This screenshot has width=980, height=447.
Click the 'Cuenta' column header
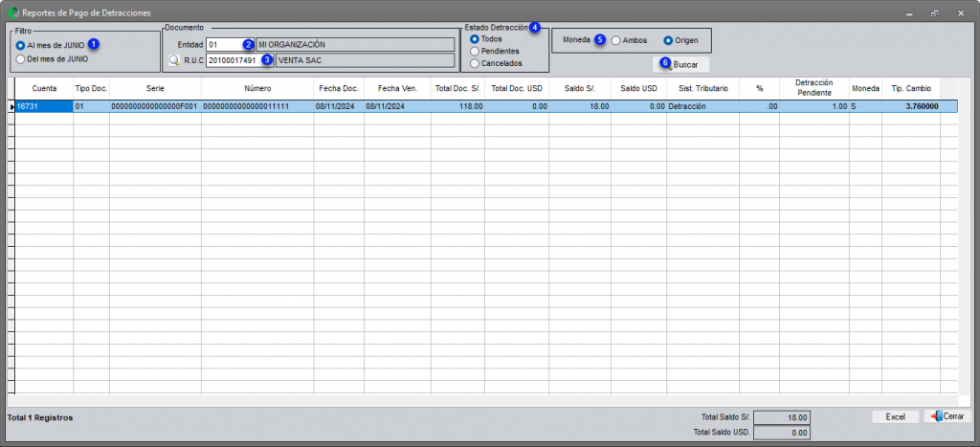point(44,89)
